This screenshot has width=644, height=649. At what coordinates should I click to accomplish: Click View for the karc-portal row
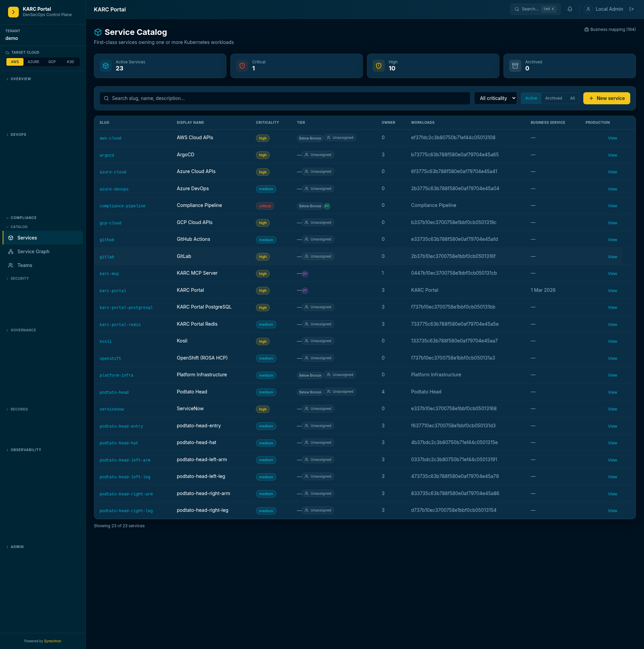coord(612,291)
